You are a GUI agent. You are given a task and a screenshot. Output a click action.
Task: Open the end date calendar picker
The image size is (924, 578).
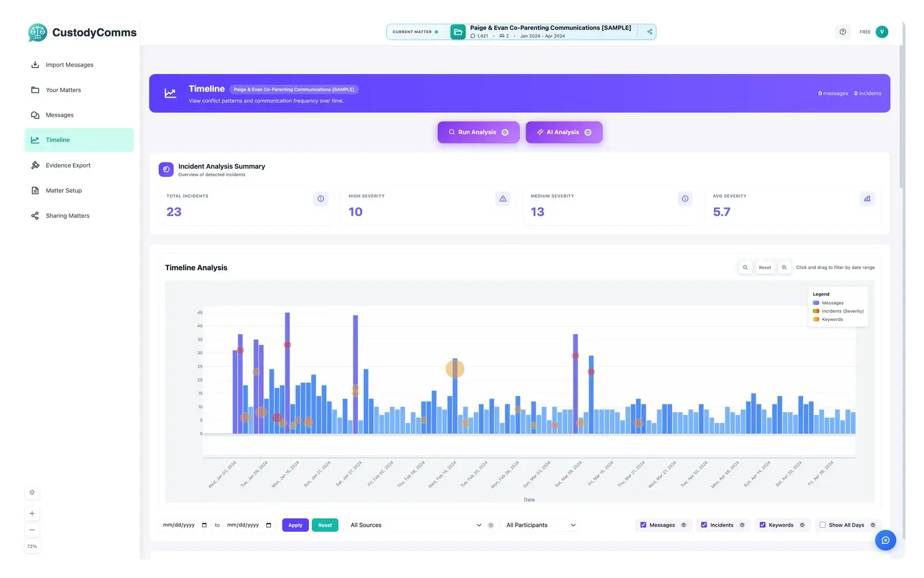[x=269, y=525]
